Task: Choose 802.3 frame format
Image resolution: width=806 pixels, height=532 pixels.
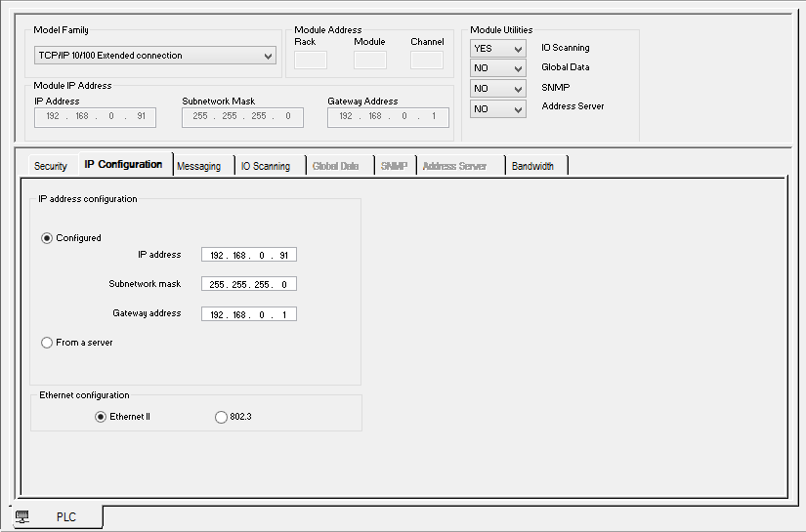Action: click(x=221, y=417)
